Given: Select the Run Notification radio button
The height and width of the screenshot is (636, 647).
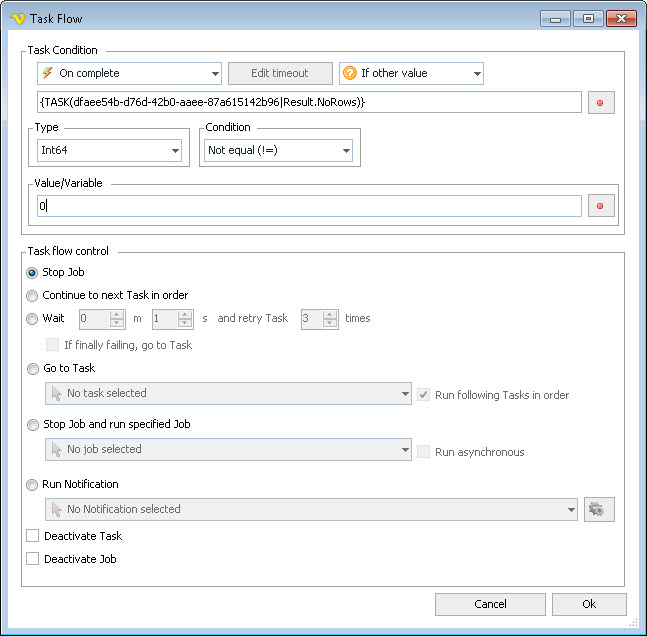Looking at the screenshot, I should tap(33, 484).
